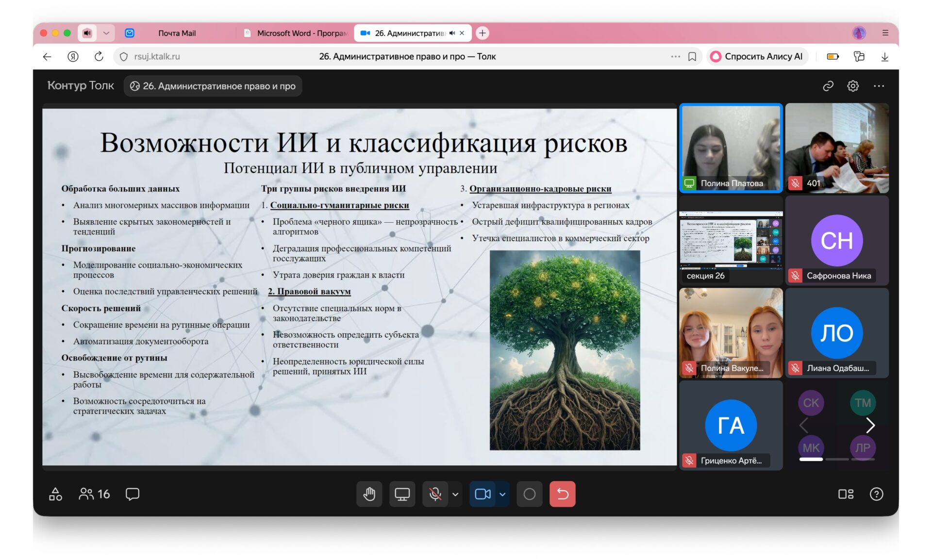Open participants list showing 16
Image resolution: width=932 pixels, height=560 pixels.
pyautogui.click(x=94, y=494)
